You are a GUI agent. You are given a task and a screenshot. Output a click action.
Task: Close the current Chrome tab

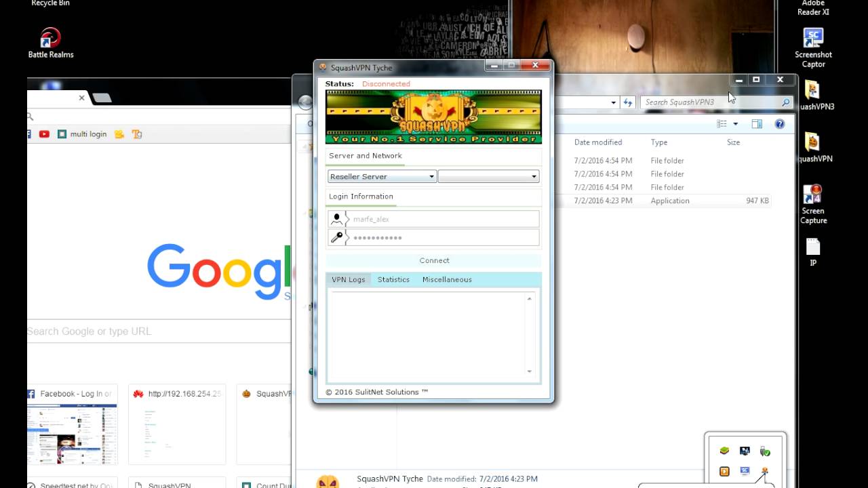81,98
